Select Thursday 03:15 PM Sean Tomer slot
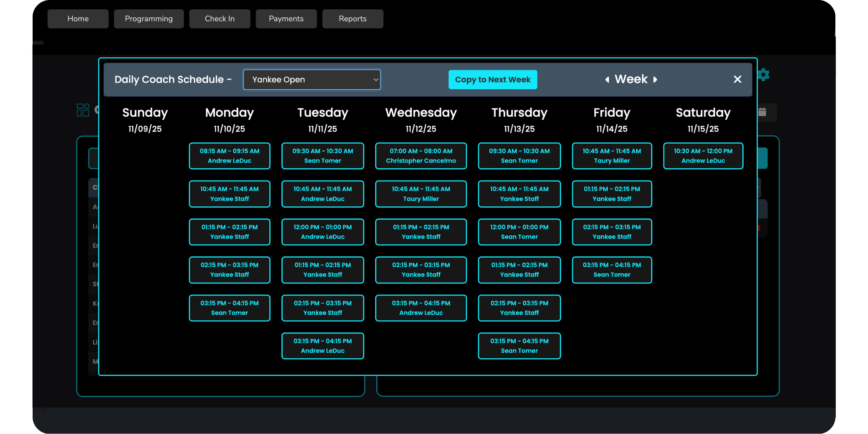This screenshot has height=434, width=868. tap(519, 346)
